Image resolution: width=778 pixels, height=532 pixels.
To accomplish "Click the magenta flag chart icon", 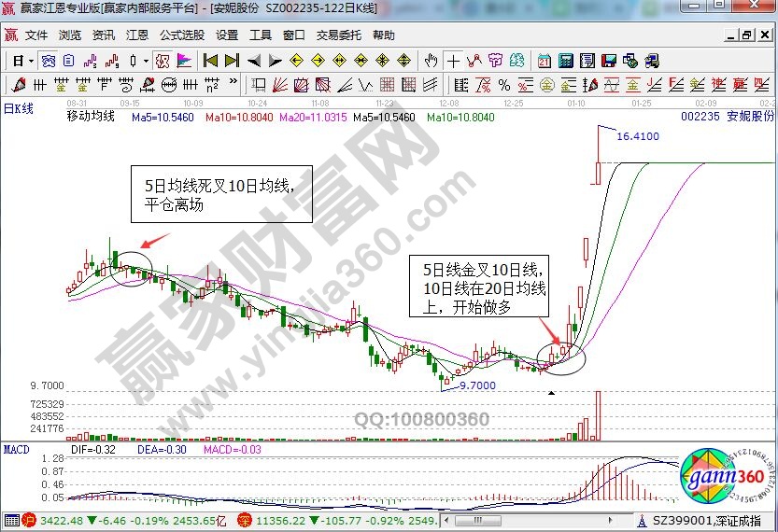I will point(184,61).
